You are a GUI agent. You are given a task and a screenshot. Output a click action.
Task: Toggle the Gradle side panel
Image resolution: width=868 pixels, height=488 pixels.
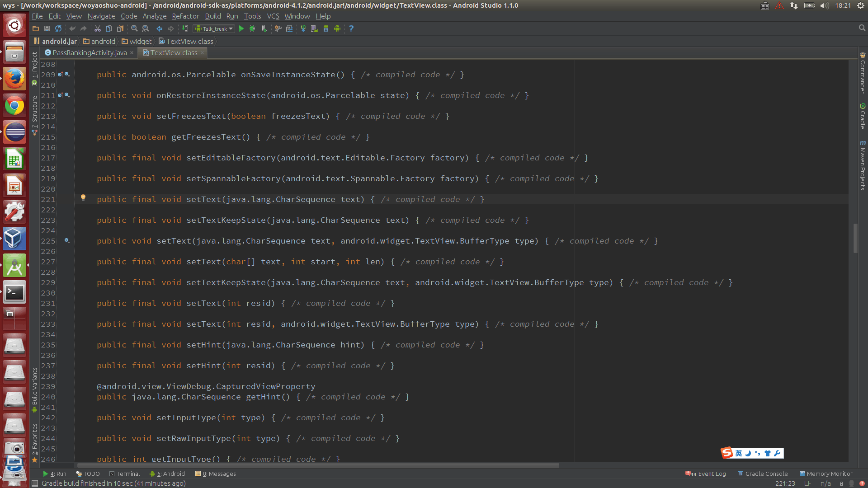(863, 117)
